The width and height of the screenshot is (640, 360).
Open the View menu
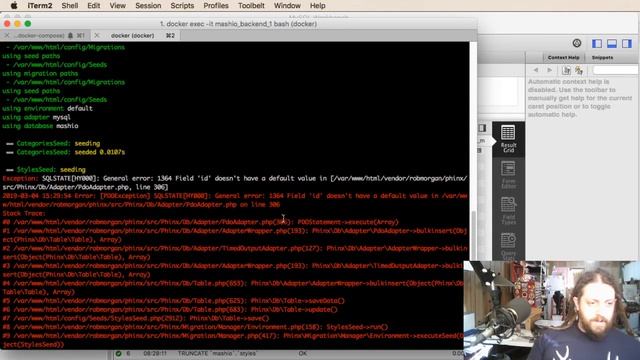[x=118, y=6]
